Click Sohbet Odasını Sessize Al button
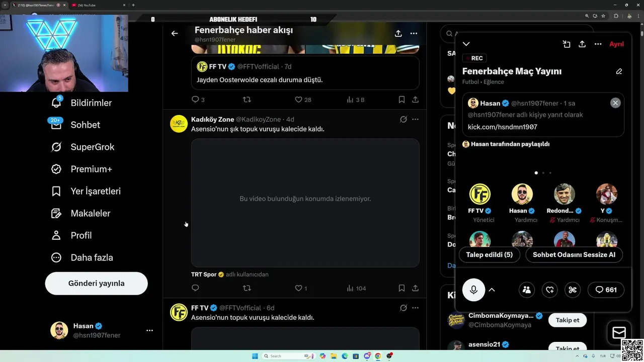The image size is (644, 362). (x=574, y=254)
